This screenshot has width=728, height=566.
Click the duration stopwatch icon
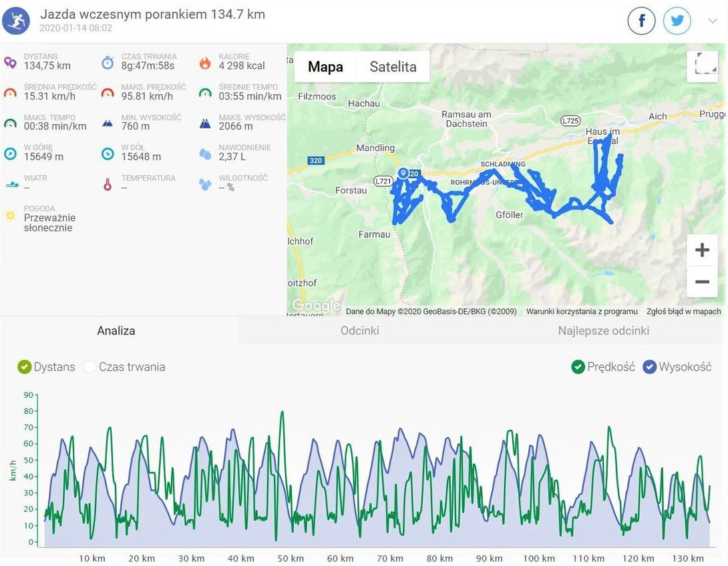(x=108, y=62)
